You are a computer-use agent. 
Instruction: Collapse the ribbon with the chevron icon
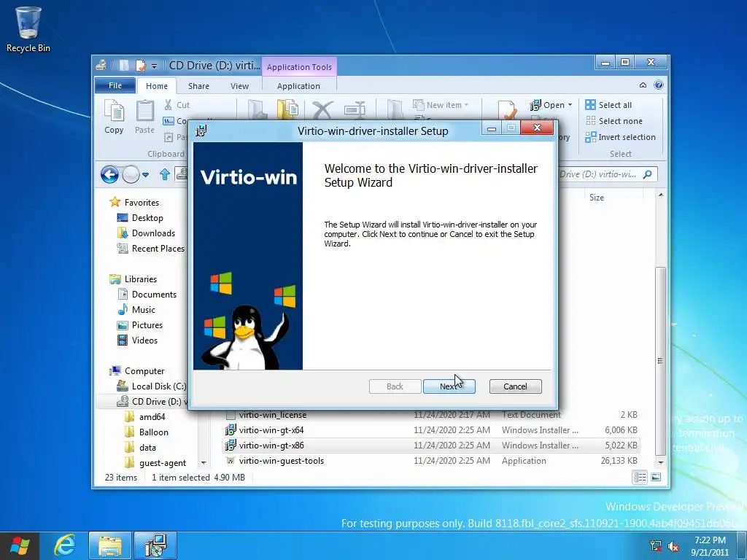point(643,85)
